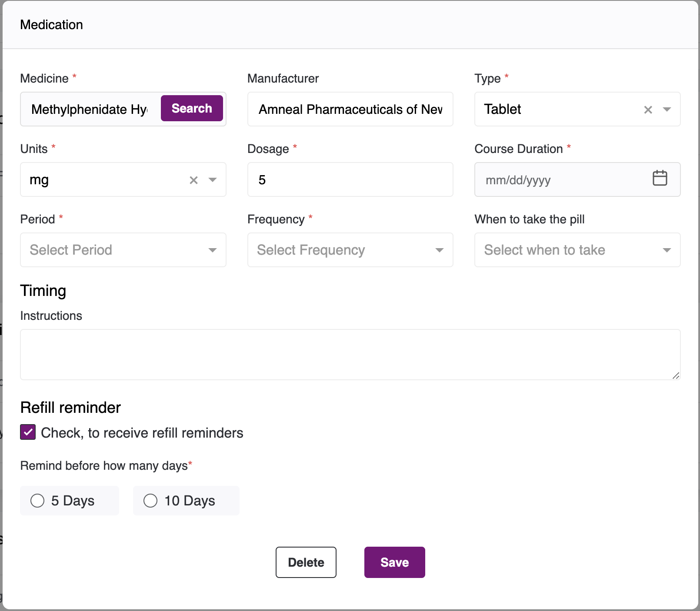The height and width of the screenshot is (611, 700).
Task: Clear the mg units selection
Action: (193, 180)
